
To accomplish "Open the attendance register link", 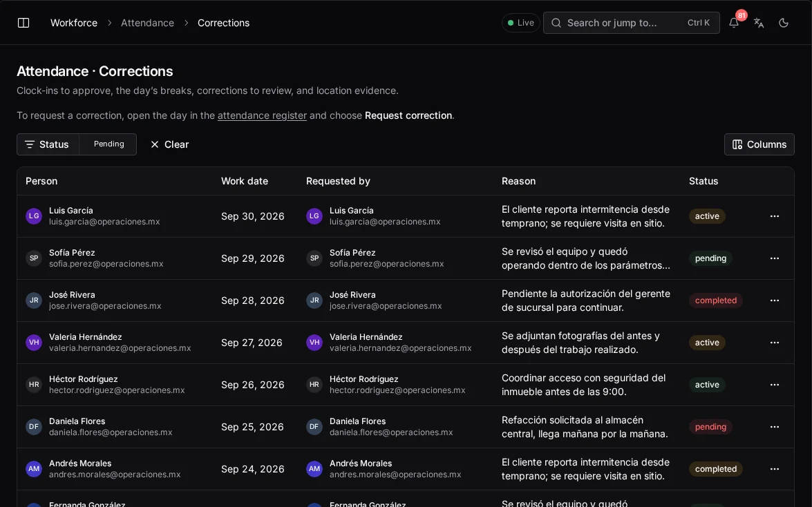I will point(262,115).
